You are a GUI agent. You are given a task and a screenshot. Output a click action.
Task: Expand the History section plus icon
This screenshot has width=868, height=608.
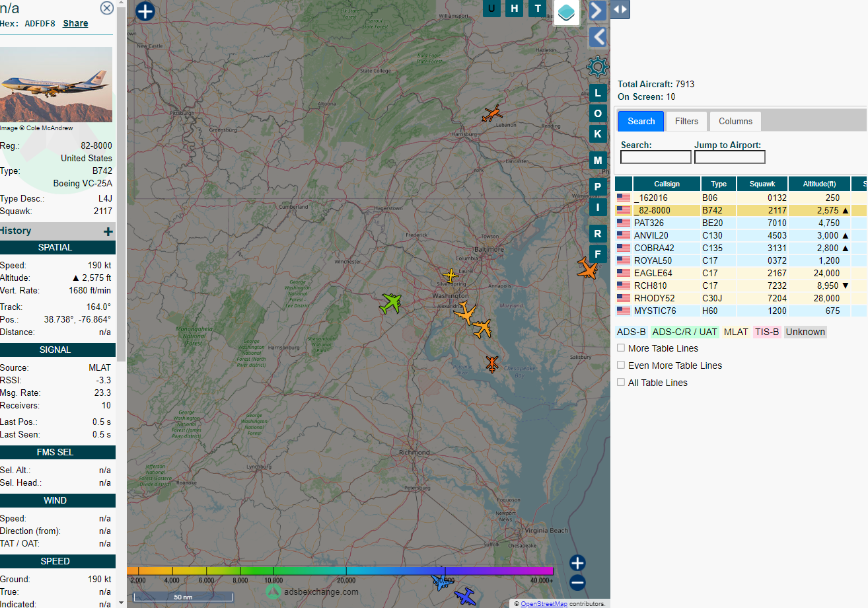tap(108, 231)
